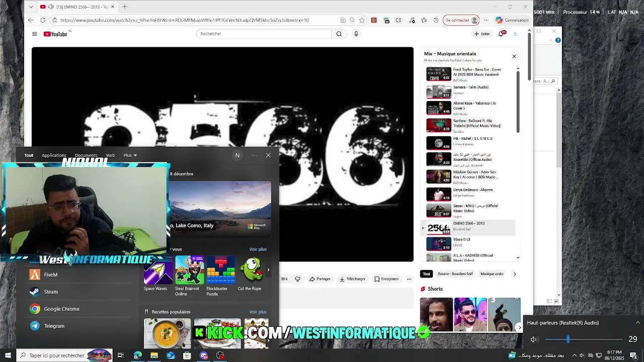Click the Se connecter button
Screen dimensions: 644x362
(x=461, y=20)
